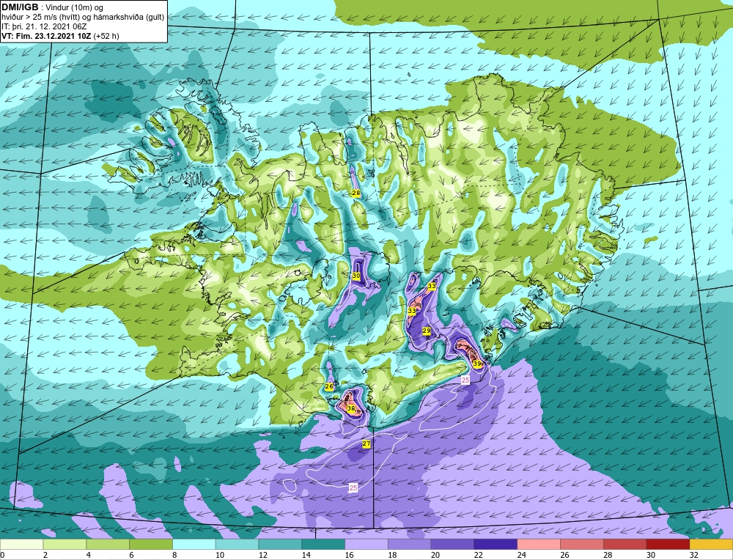
Task: Click the 'VT: Fim. 23.12.2021 10Z' valid time
Action: coord(46,36)
